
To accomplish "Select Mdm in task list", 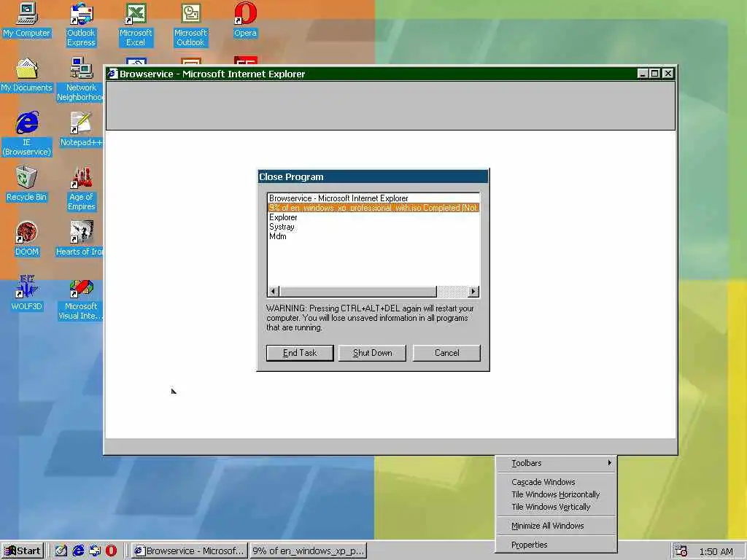I will [373, 236].
